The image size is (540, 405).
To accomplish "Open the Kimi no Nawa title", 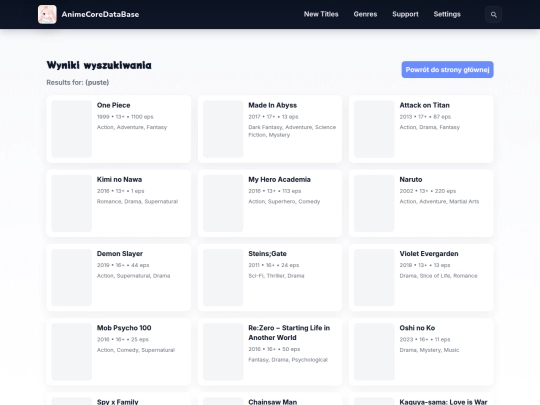I will 119,179.
